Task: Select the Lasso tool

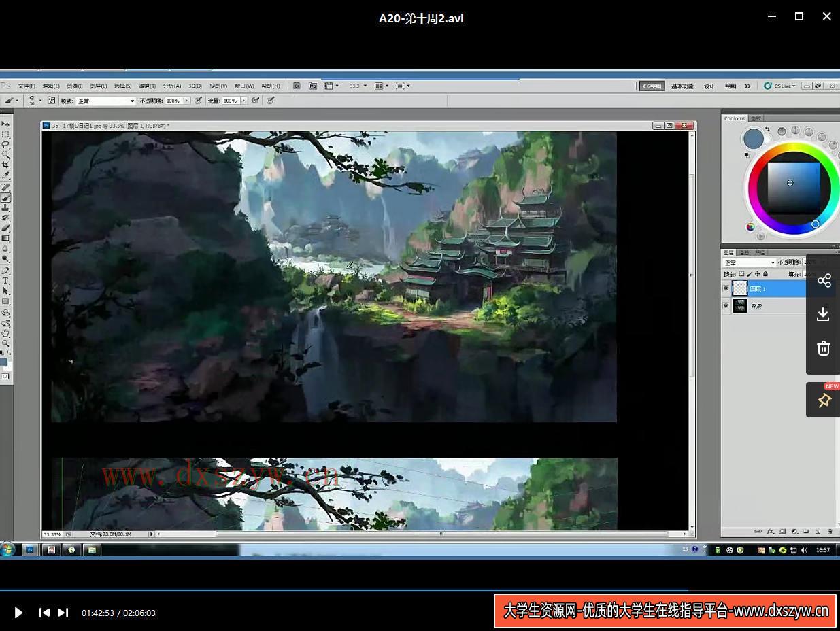Action: [5, 144]
